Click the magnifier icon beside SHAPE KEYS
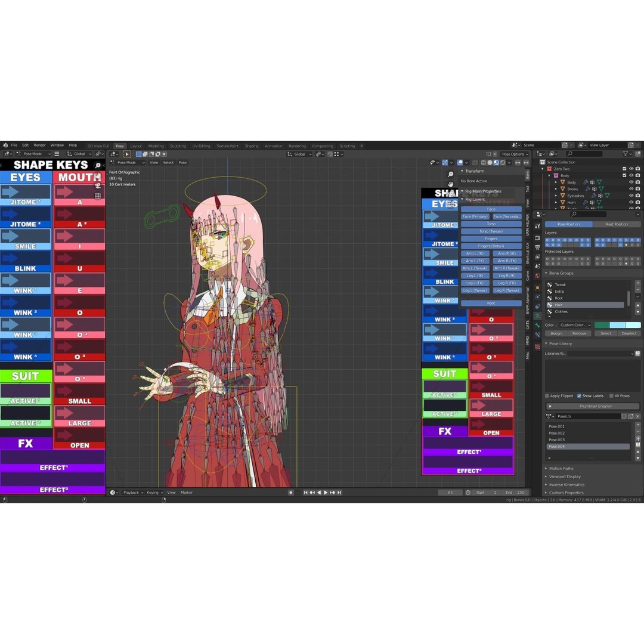Screen dimensions: 644x644 98,165
